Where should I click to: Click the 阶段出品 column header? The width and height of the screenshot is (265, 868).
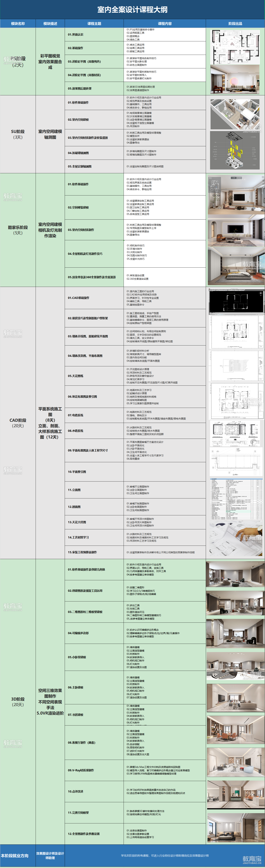(235, 24)
